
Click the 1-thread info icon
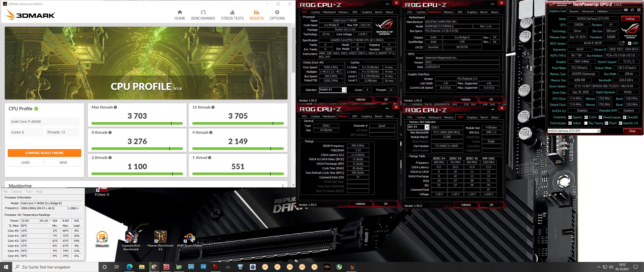(x=210, y=158)
